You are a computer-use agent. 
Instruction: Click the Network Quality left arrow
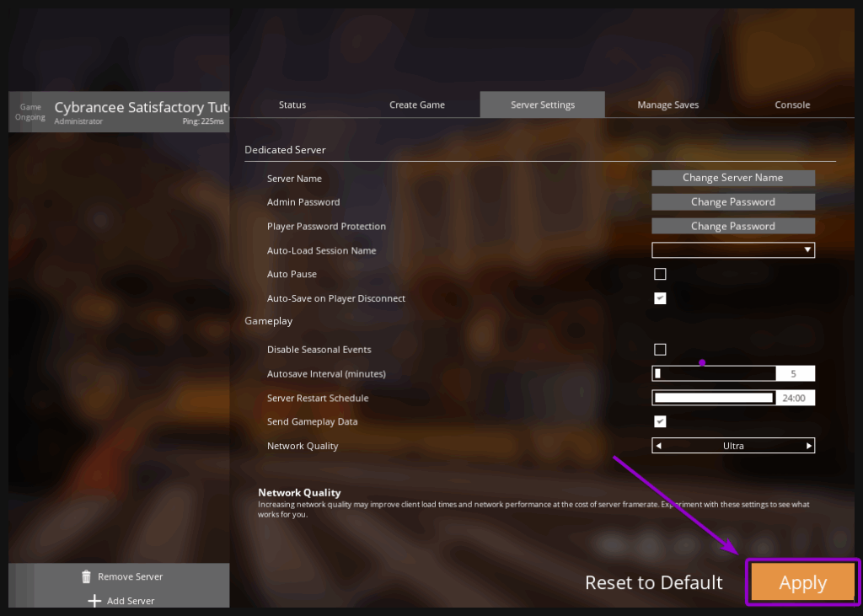pos(659,446)
